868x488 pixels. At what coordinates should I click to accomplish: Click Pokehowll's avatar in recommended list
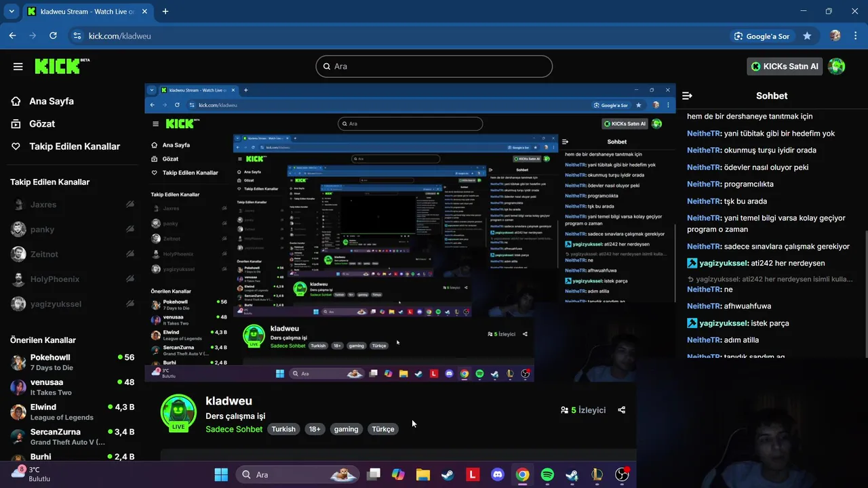point(18,362)
